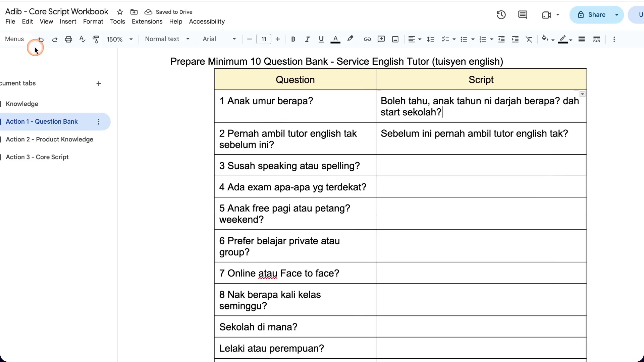This screenshot has height=362, width=644.
Task: Open version history clock icon
Action: click(501, 15)
